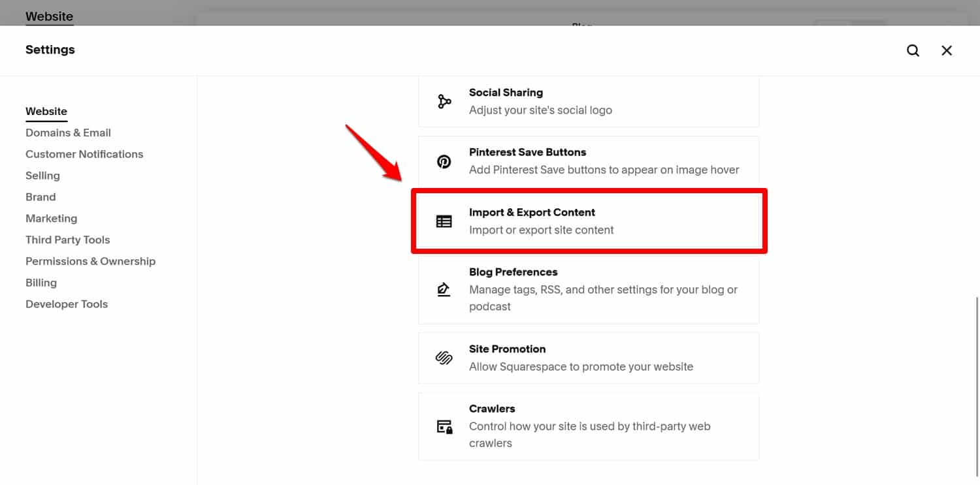This screenshot has height=485, width=980.
Task: Click 'Allow Squarespace to promote your website' text
Action: coord(581,366)
